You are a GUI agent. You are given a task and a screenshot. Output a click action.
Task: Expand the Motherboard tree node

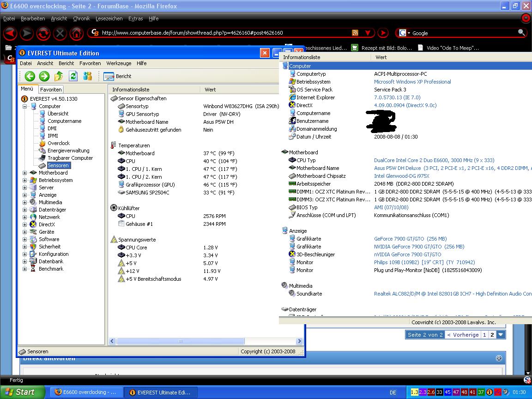click(x=25, y=173)
